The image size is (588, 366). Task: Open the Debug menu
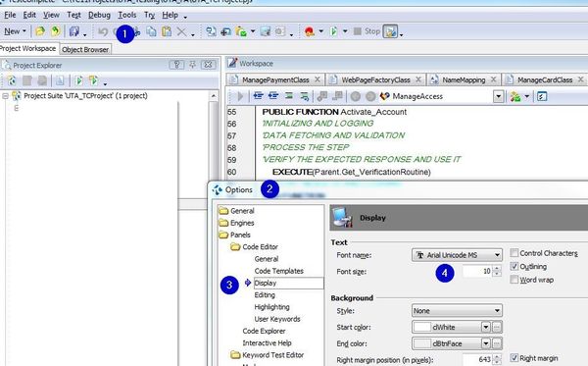pos(99,15)
